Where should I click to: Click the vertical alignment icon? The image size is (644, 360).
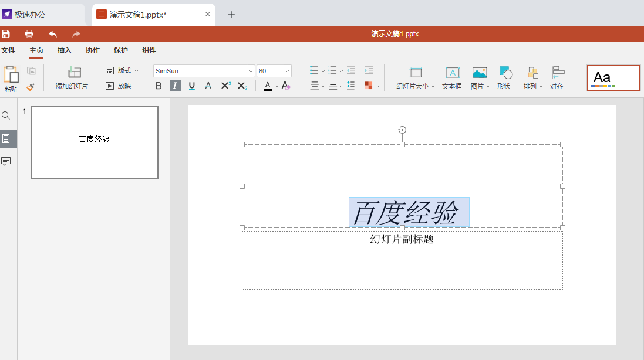point(333,87)
